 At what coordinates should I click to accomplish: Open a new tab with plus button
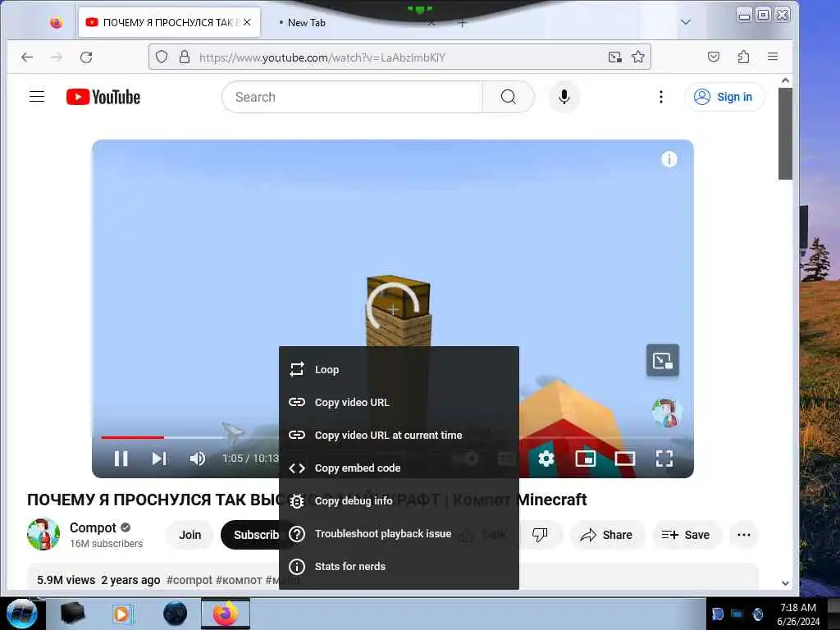point(463,23)
